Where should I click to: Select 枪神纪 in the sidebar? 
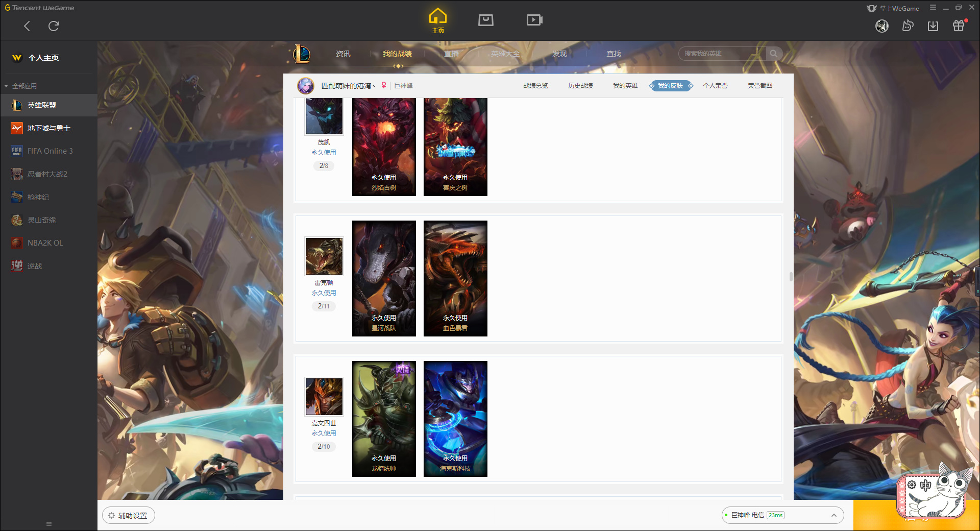[x=48, y=197]
